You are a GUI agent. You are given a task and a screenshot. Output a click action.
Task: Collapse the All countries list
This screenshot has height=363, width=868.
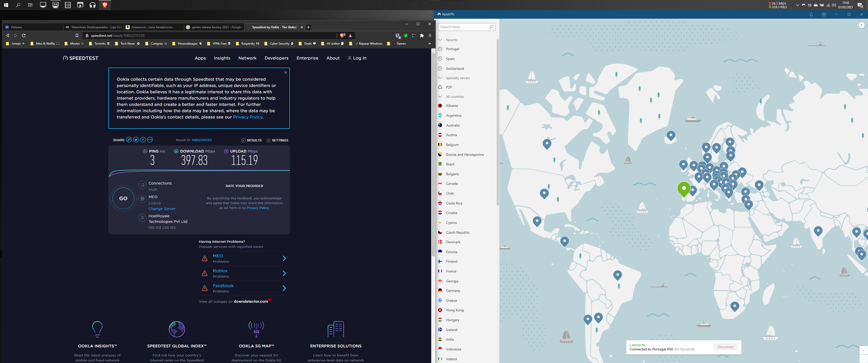(440, 96)
